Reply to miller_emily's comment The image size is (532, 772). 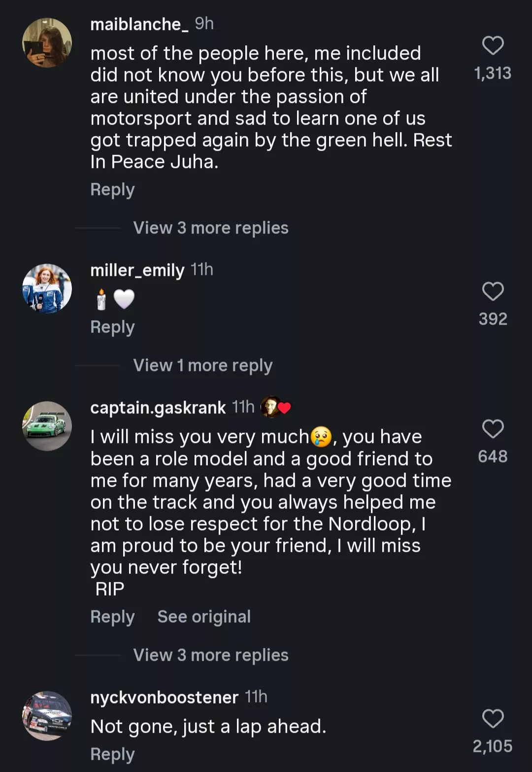point(112,327)
